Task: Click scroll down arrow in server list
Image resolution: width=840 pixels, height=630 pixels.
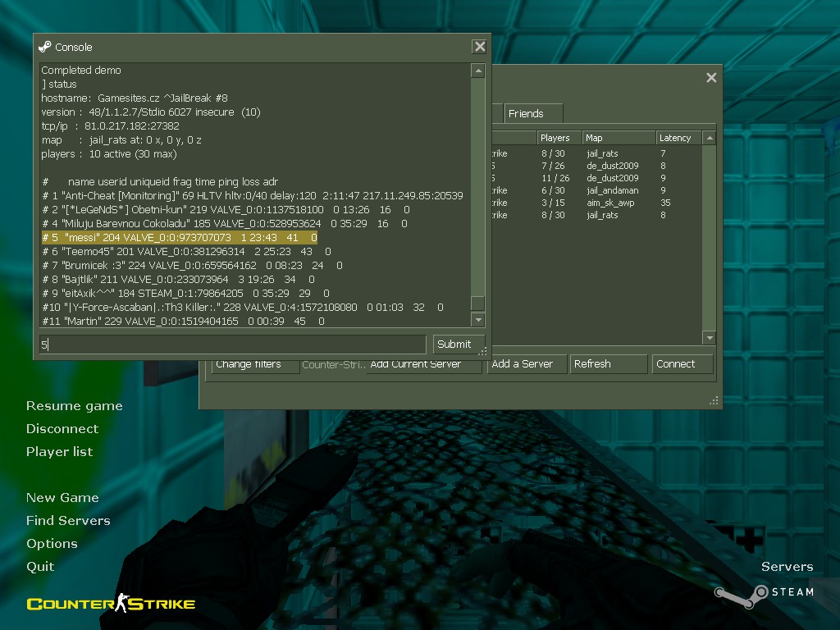Action: 710,338
